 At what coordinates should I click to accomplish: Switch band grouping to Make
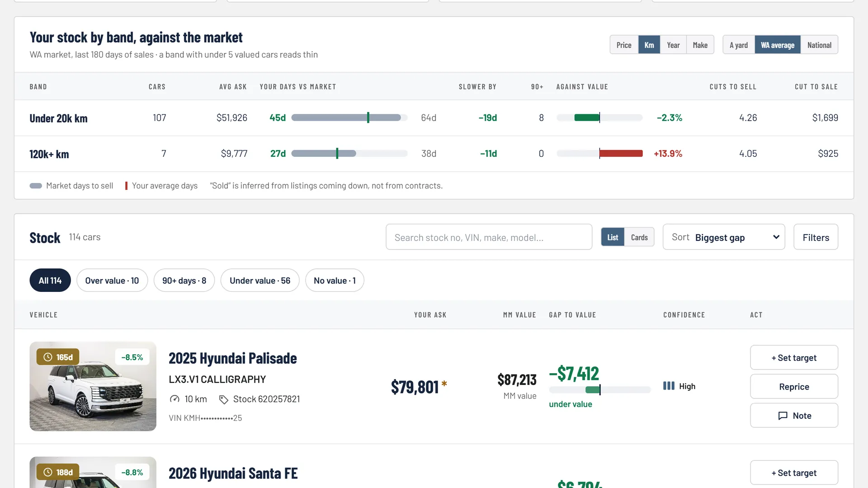click(x=700, y=45)
